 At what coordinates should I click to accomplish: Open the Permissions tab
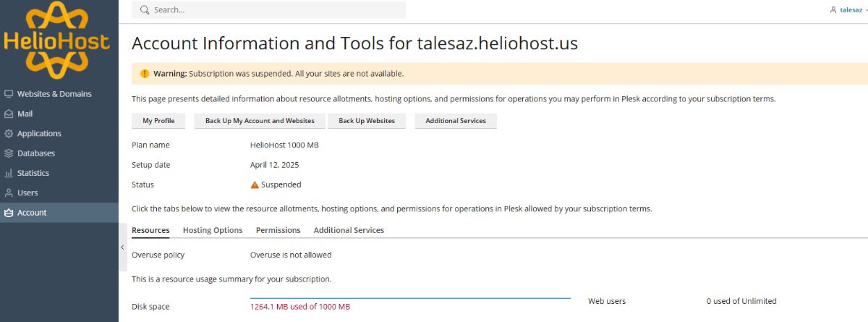point(278,230)
